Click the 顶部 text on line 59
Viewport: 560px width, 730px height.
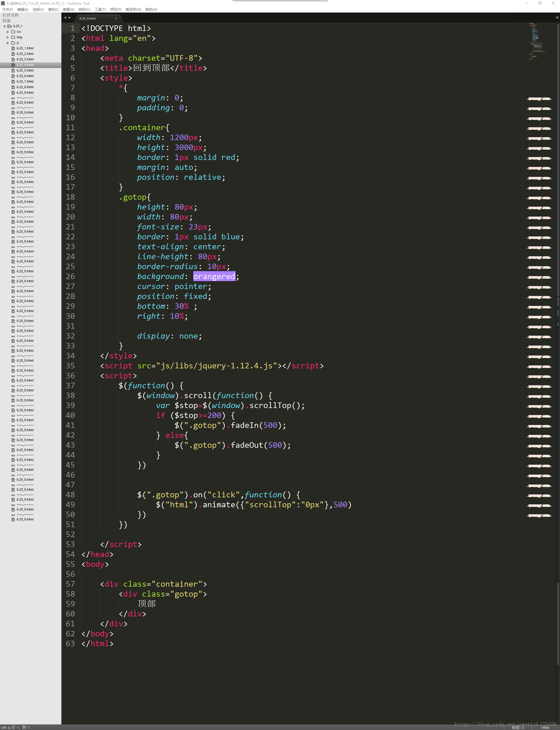coord(147,604)
